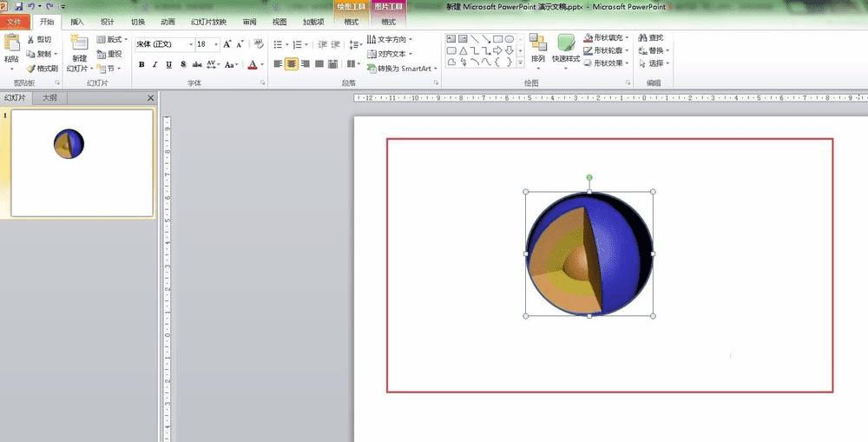
Task: Open 形状轮廓 (Shape Outline) color menu
Action: coord(606,50)
